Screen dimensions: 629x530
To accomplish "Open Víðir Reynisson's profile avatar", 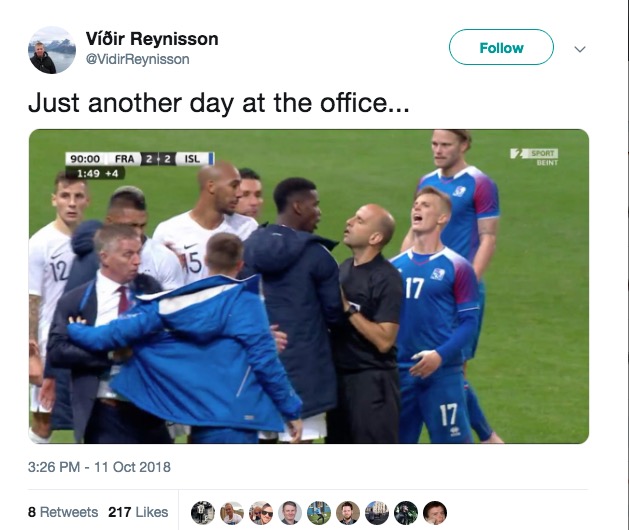I will [x=52, y=50].
